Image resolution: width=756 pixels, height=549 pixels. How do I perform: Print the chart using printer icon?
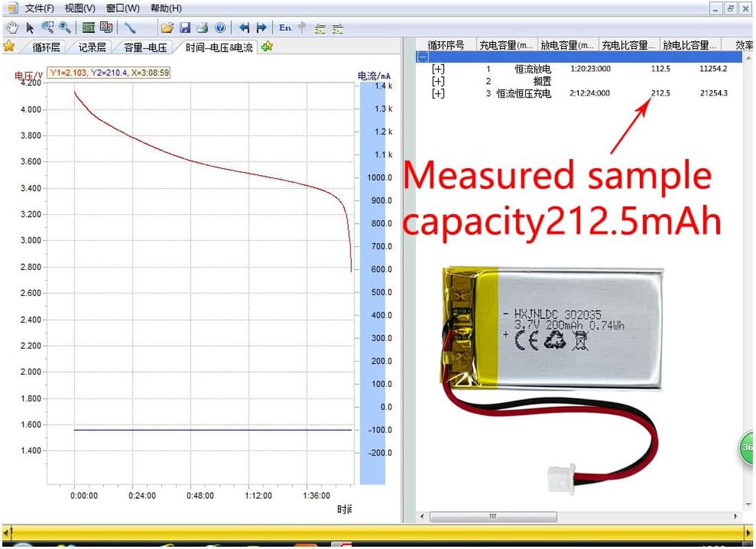pos(203,27)
